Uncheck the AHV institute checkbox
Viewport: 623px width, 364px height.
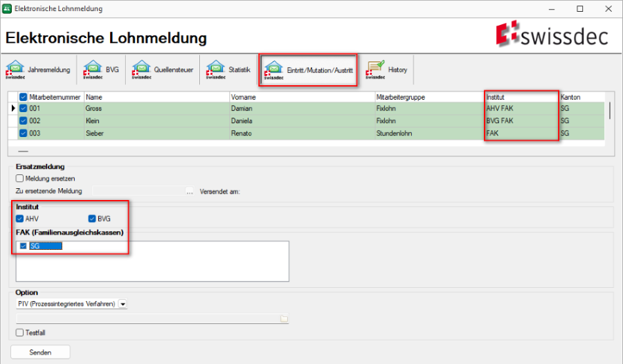click(x=19, y=219)
